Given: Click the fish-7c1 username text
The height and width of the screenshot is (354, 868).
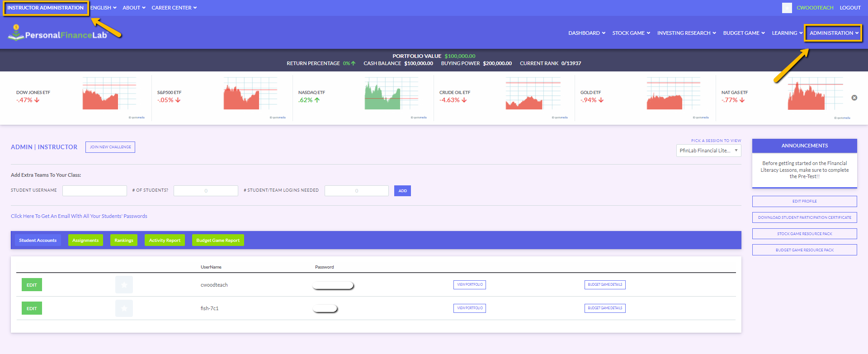Looking at the screenshot, I should point(210,308).
